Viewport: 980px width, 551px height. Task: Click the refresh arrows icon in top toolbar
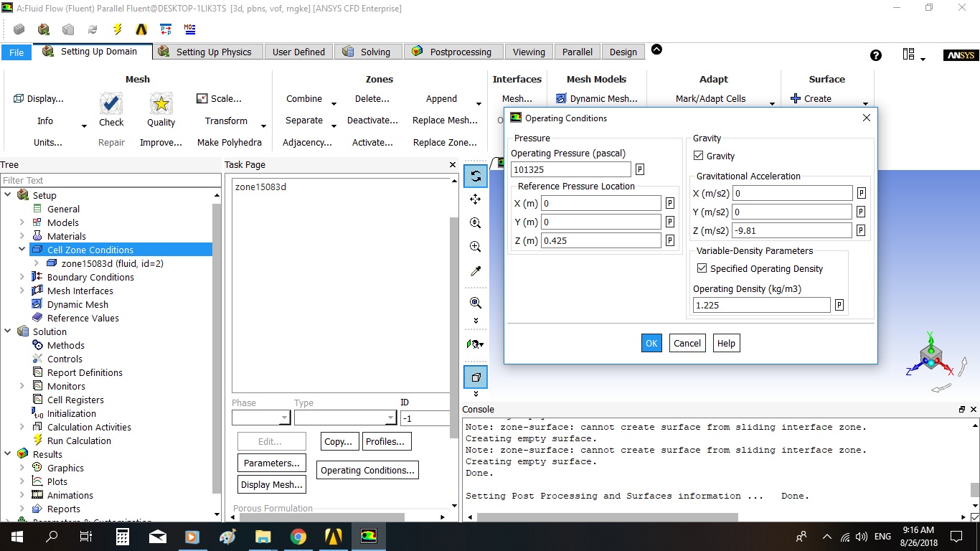point(93,29)
